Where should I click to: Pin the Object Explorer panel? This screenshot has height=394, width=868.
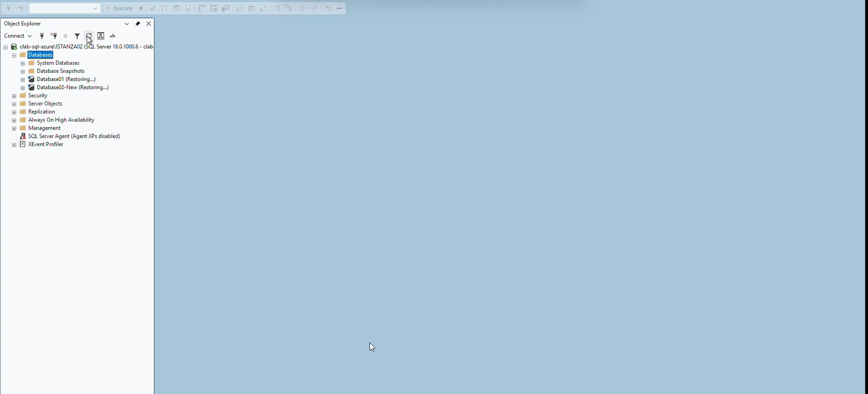(x=138, y=24)
